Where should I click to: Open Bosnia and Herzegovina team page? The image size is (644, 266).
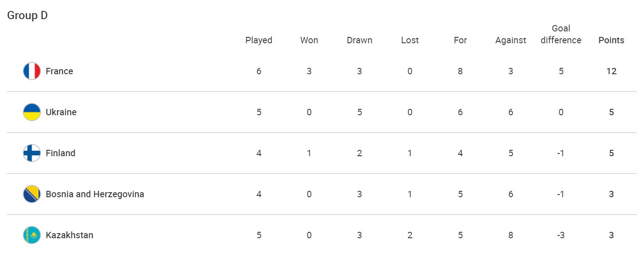coord(95,194)
